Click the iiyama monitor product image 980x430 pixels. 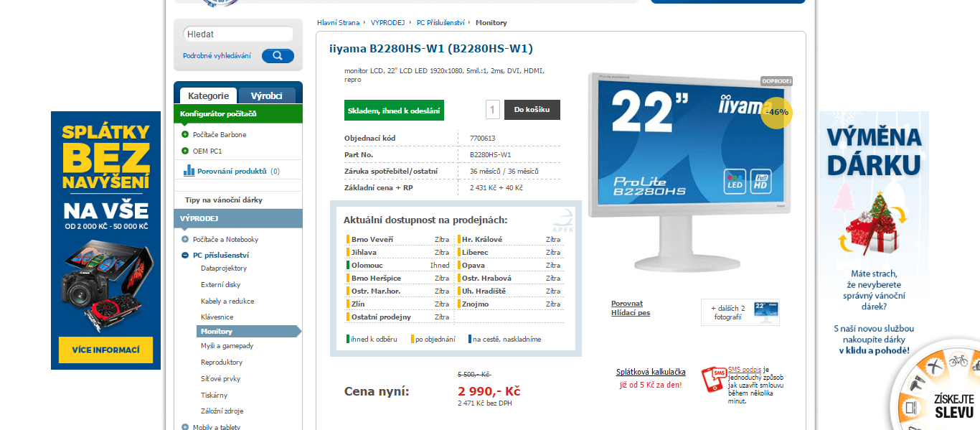point(690,172)
